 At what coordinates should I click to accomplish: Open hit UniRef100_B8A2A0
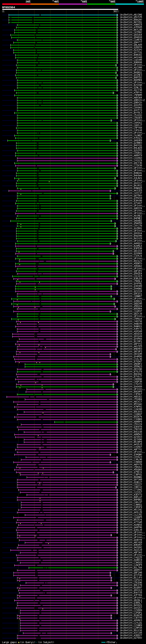[131, 20]
